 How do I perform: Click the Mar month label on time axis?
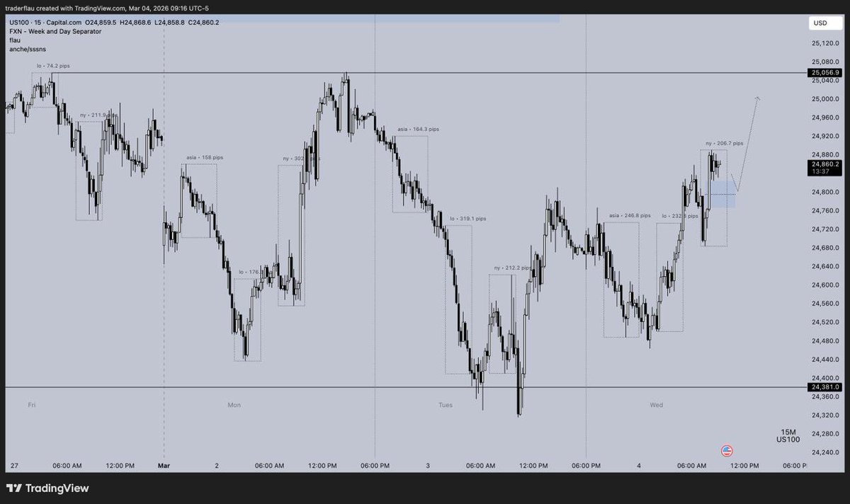pyautogui.click(x=164, y=466)
